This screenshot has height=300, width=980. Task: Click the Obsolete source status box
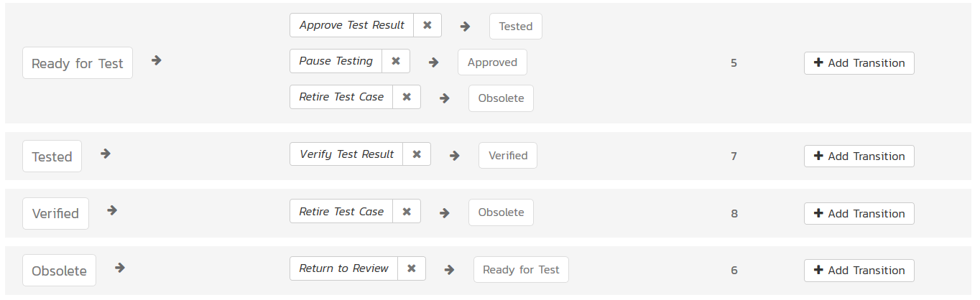pos(59,271)
